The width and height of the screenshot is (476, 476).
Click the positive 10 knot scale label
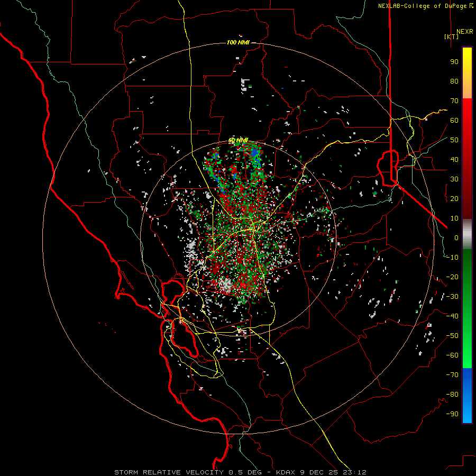pos(454,218)
